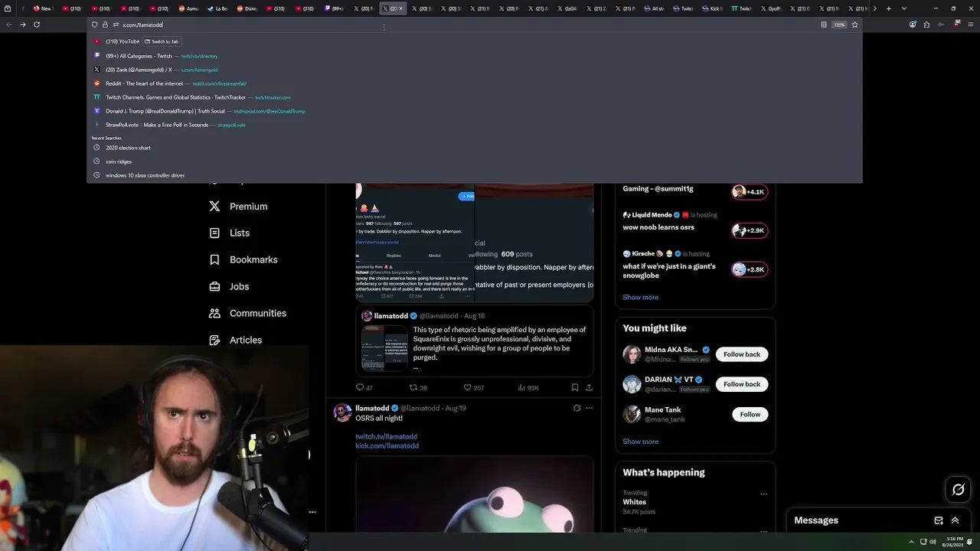Click the quoted post image thumbnail
The height and width of the screenshot is (551, 980).
[385, 347]
